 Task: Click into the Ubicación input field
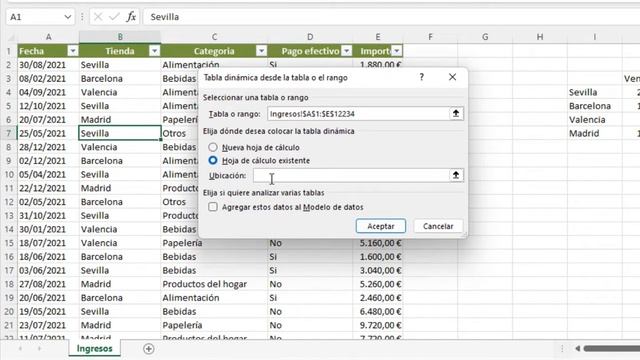point(351,176)
